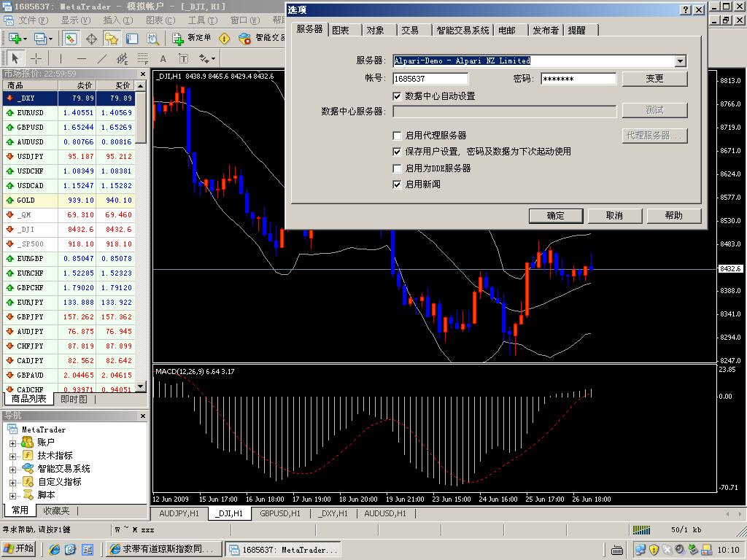Select the text 'A' drawing tool
This screenshot has width=747, height=560.
(x=163, y=58)
